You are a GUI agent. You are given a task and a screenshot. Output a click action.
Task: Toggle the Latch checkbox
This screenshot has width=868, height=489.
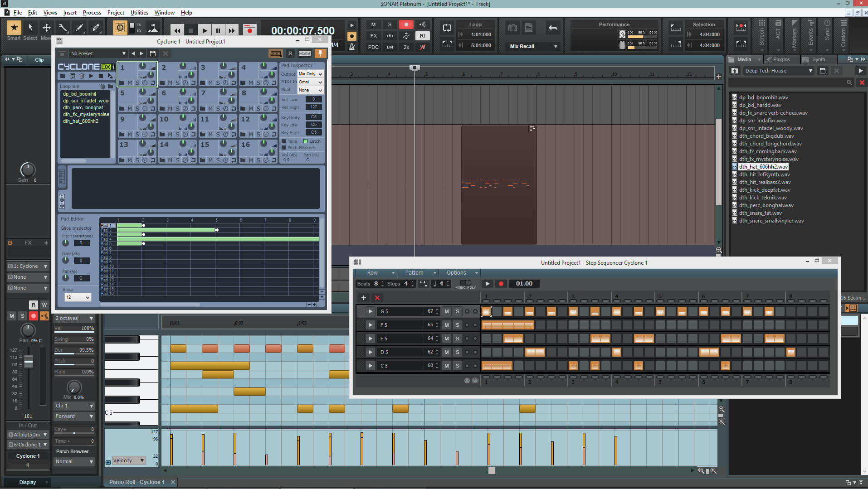coord(306,141)
